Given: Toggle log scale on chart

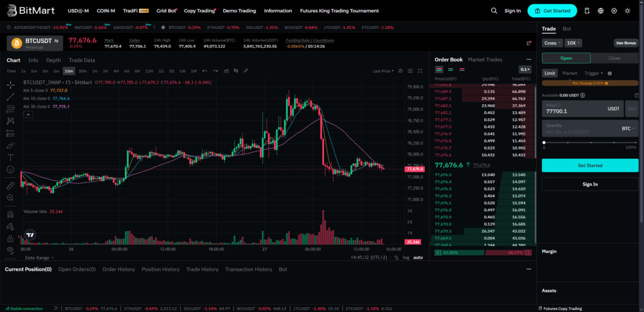Looking at the screenshot, I should coord(405,258).
